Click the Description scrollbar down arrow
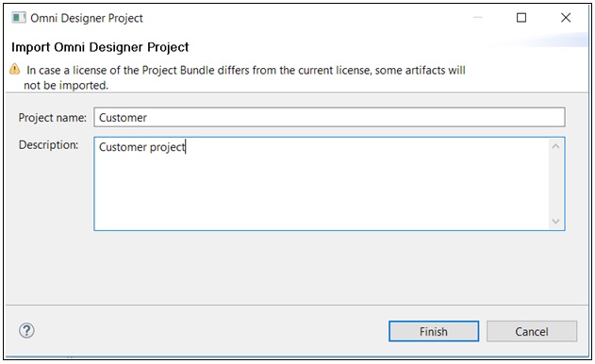595x364 pixels. click(x=556, y=222)
